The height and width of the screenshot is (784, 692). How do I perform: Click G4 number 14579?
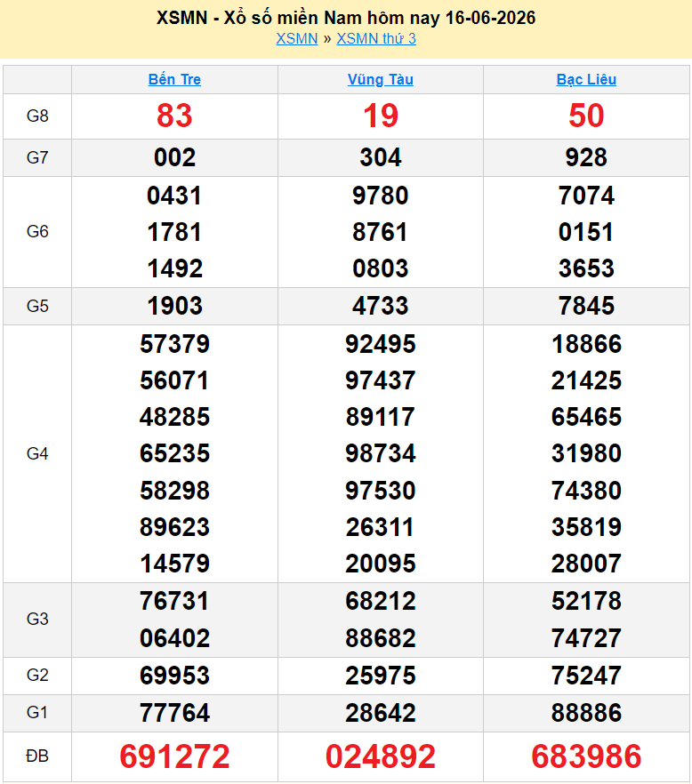174,564
